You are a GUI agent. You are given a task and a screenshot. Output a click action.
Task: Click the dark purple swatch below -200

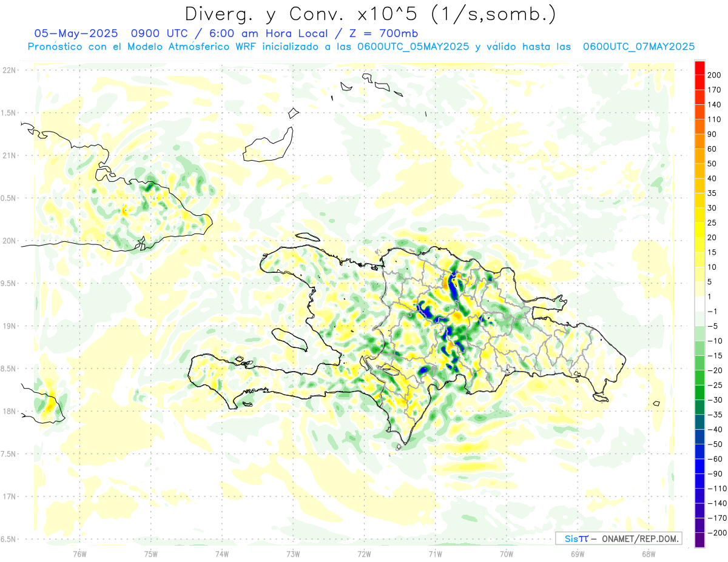pyautogui.click(x=699, y=540)
